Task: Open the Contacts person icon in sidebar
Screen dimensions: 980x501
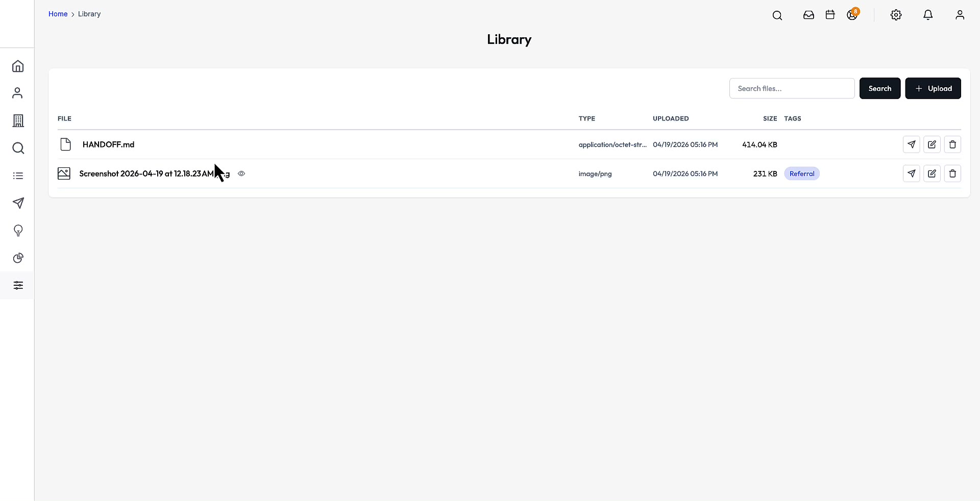Action: (x=18, y=93)
